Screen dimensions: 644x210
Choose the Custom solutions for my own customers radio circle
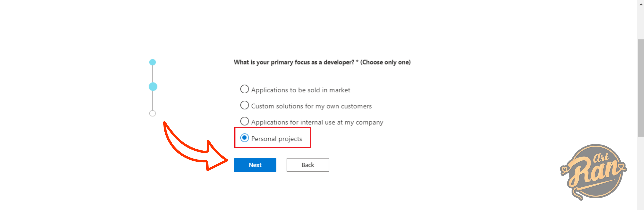point(244,105)
